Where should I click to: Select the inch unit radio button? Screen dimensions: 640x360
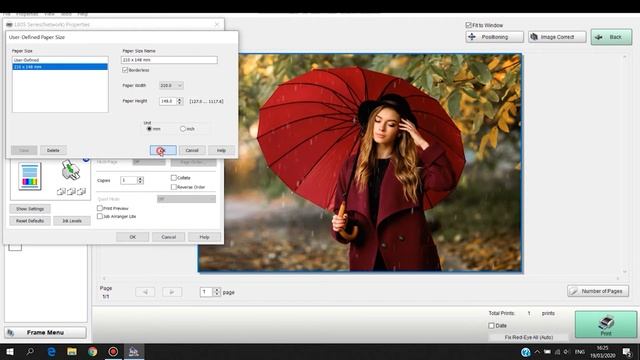coord(183,129)
